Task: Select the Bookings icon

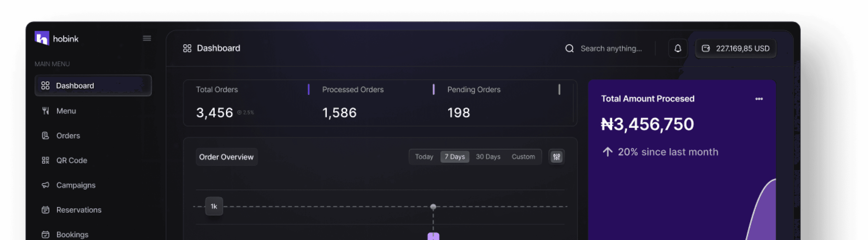Action: [x=45, y=234]
